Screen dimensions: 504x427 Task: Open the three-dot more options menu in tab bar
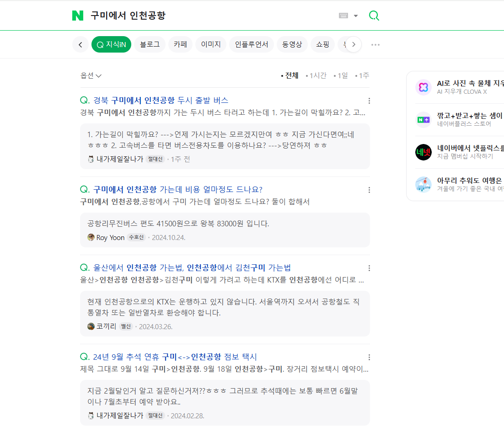375,45
